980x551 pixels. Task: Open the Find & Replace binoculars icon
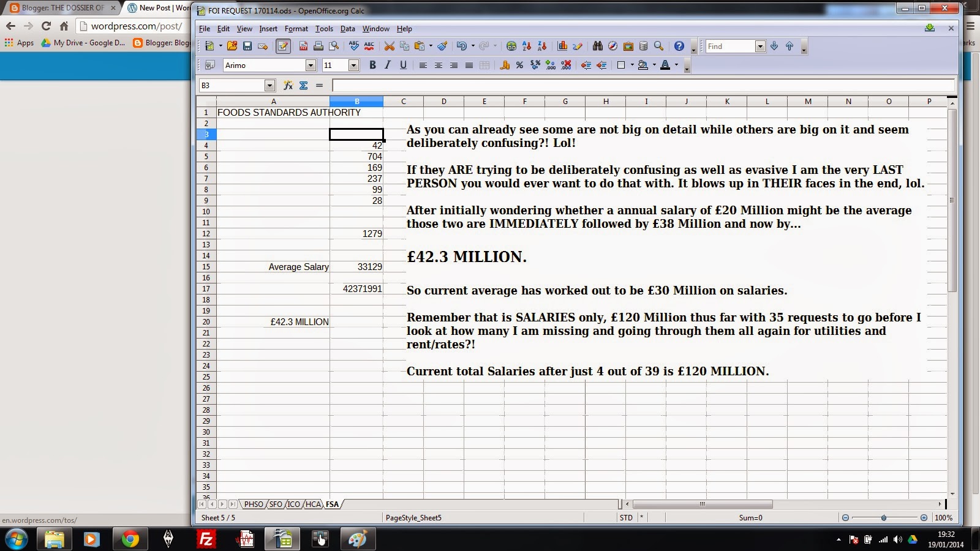pyautogui.click(x=597, y=47)
